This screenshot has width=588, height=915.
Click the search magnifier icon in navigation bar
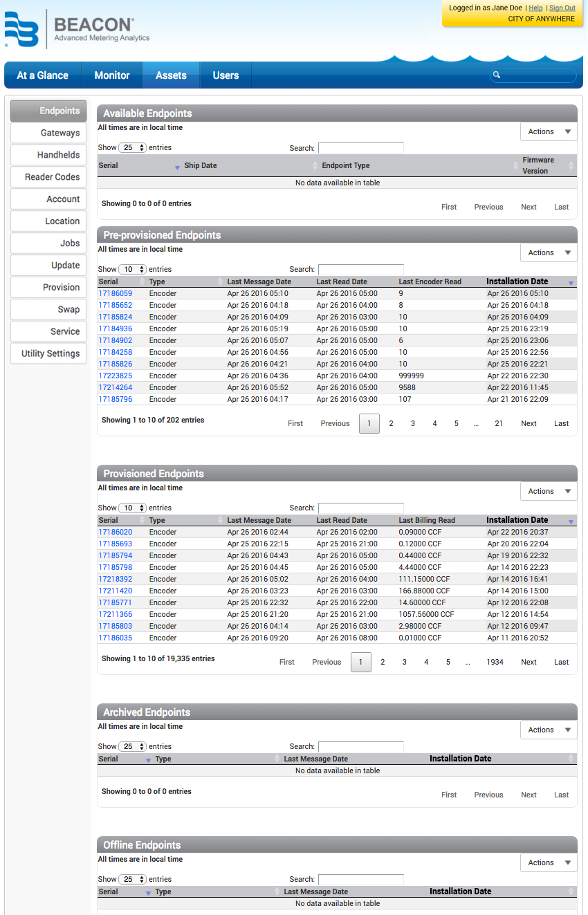(497, 74)
